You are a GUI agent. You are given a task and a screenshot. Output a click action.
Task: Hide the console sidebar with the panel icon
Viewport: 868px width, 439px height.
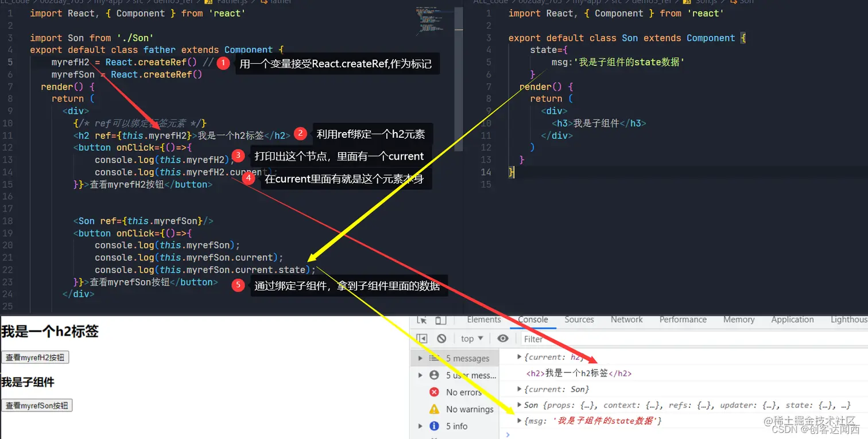pos(422,339)
